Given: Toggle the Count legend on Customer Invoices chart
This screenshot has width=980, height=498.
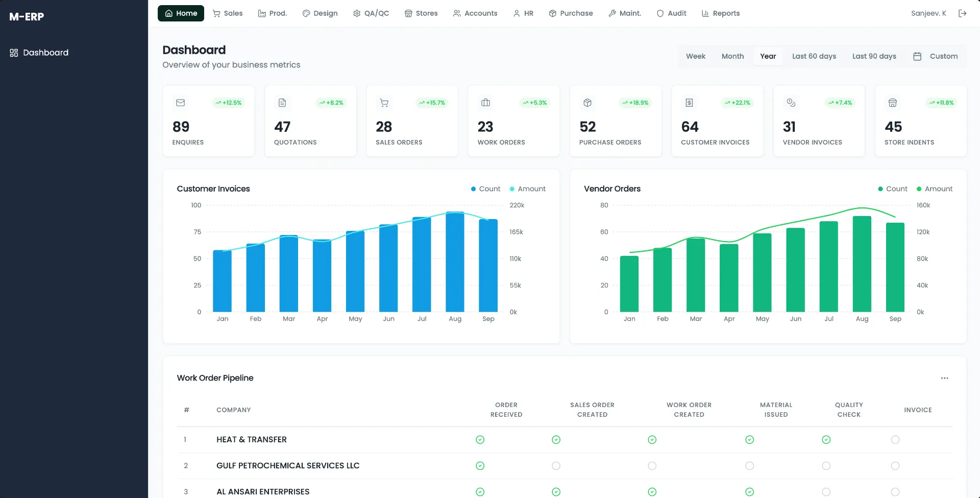Looking at the screenshot, I should coord(485,189).
